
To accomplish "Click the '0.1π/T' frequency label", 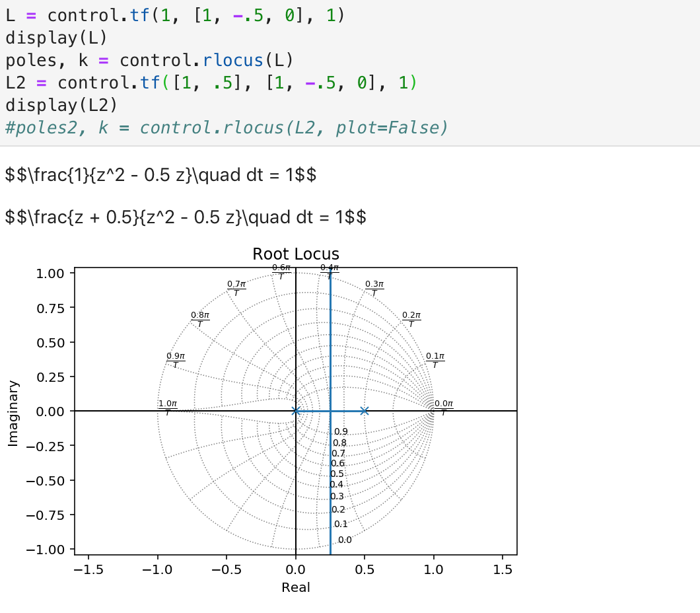I will pos(435,360).
